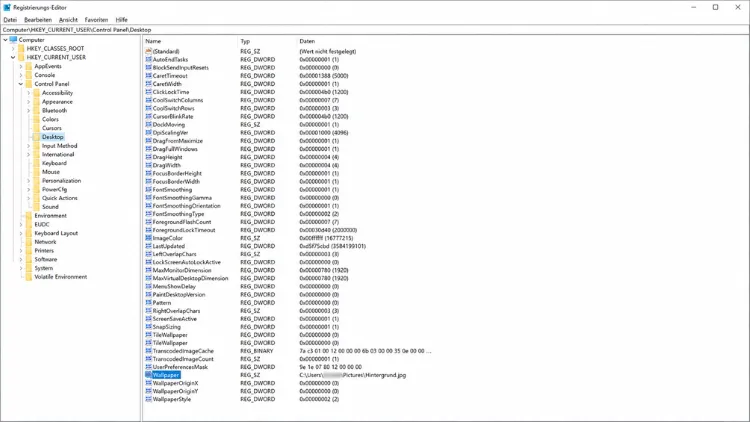Open the Favoriten menu

pyautogui.click(x=96, y=20)
